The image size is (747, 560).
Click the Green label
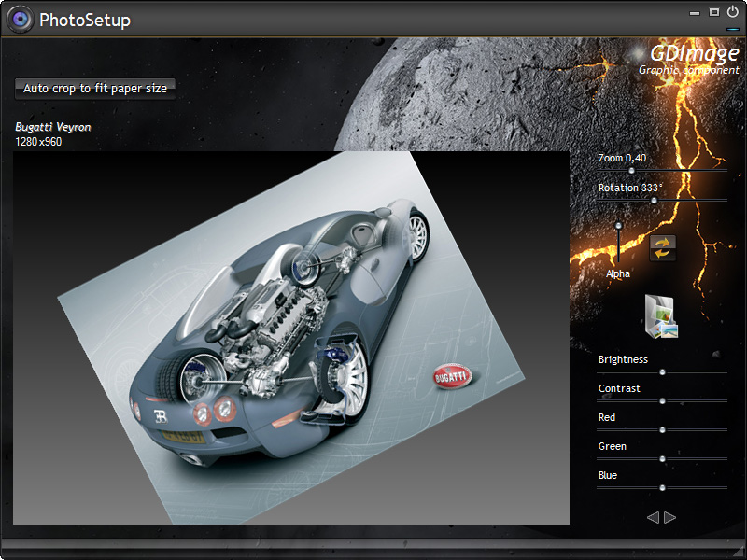[x=613, y=447]
